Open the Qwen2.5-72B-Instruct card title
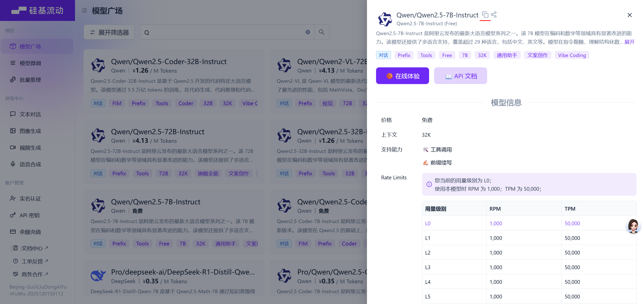Screen dimensions: 644x304 158,132
